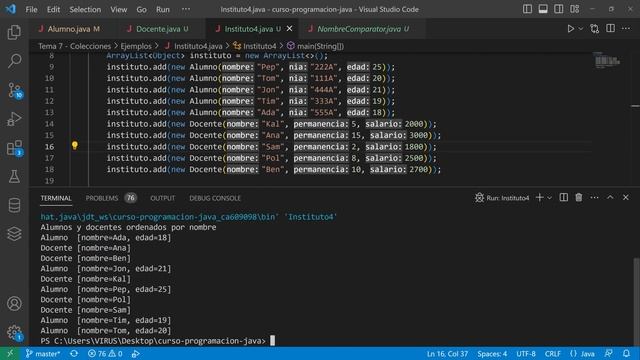This screenshot has height=360, width=640.
Task: Change indentation via Spaces: 4
Action: 492,353
